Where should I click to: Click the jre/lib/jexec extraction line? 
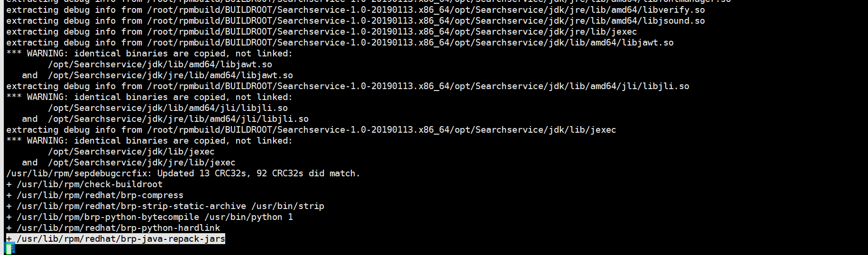point(321,32)
